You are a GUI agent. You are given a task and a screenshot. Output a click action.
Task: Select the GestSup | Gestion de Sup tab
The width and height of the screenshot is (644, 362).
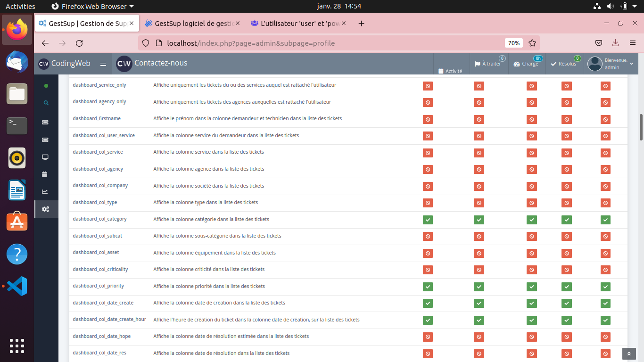pyautogui.click(x=88, y=23)
